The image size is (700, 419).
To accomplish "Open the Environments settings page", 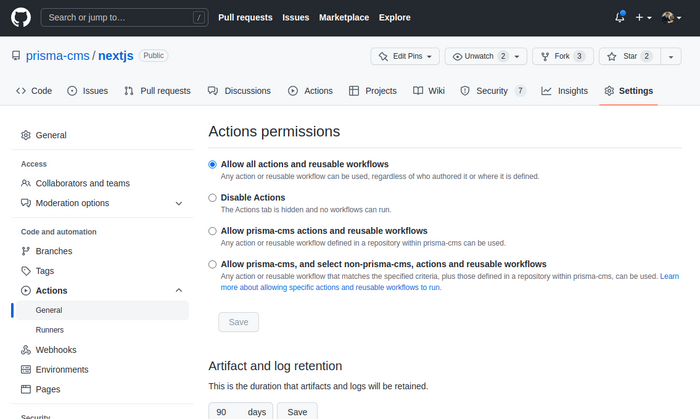I will click(62, 369).
